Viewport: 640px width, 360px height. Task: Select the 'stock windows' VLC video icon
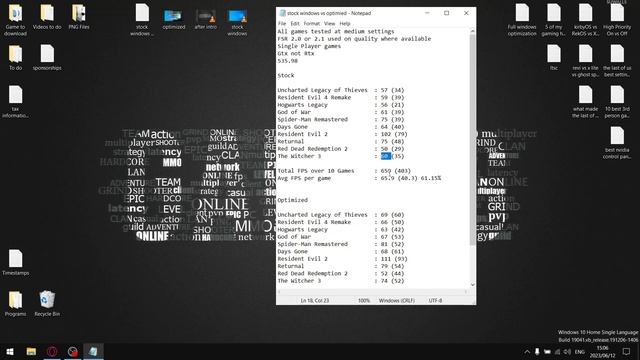[237, 22]
